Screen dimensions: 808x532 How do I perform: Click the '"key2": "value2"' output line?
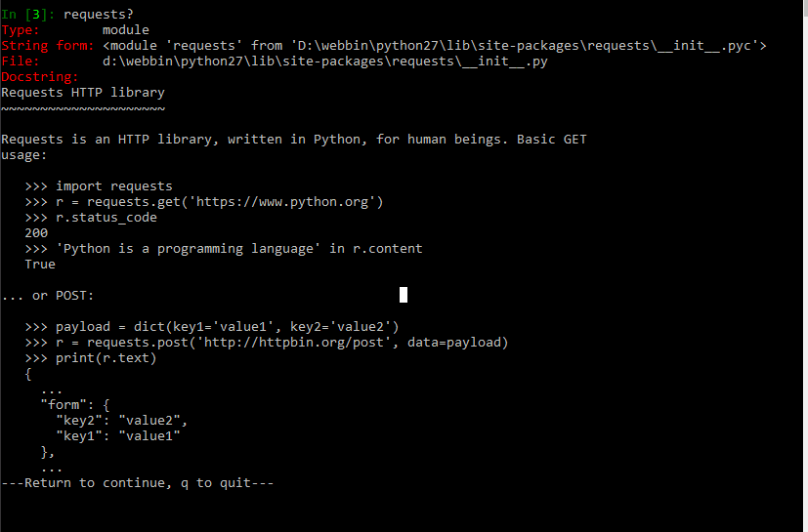[121, 421]
